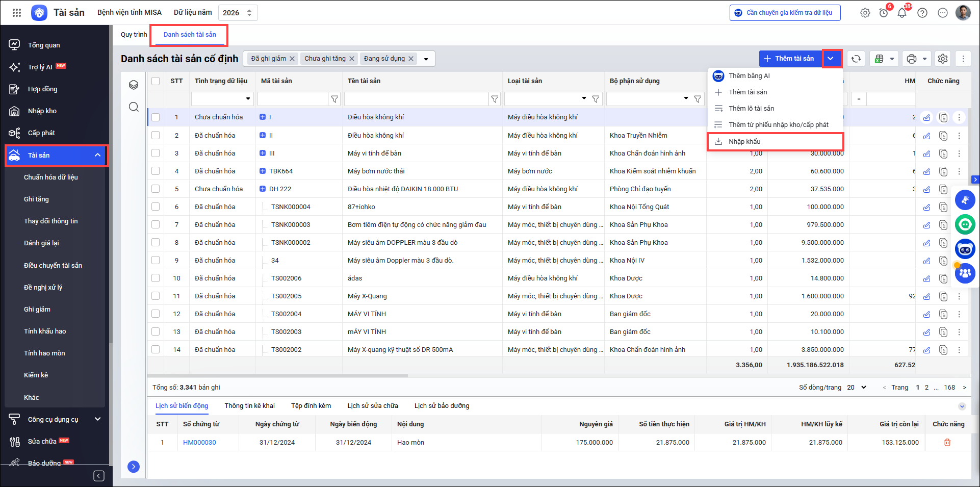
Task: Open the app launcher grid icon
Action: coord(17,13)
